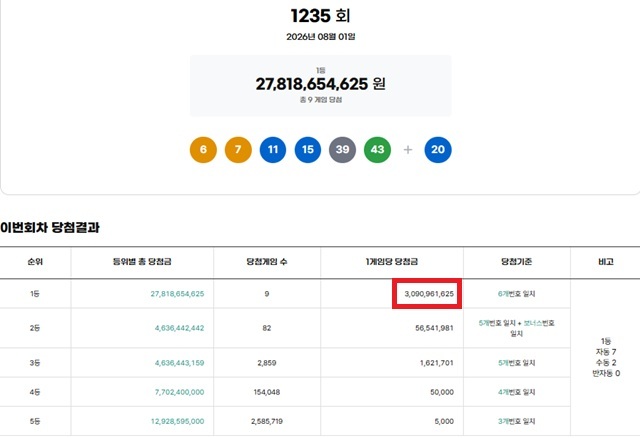
Task: Click the 이번회차 당첨결과 heading
Action: [x=50, y=227]
